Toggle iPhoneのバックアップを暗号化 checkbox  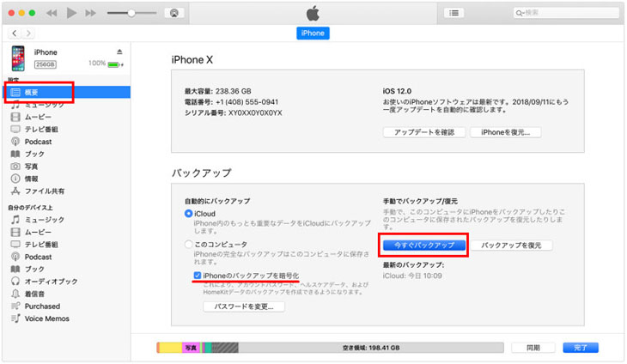coord(198,276)
